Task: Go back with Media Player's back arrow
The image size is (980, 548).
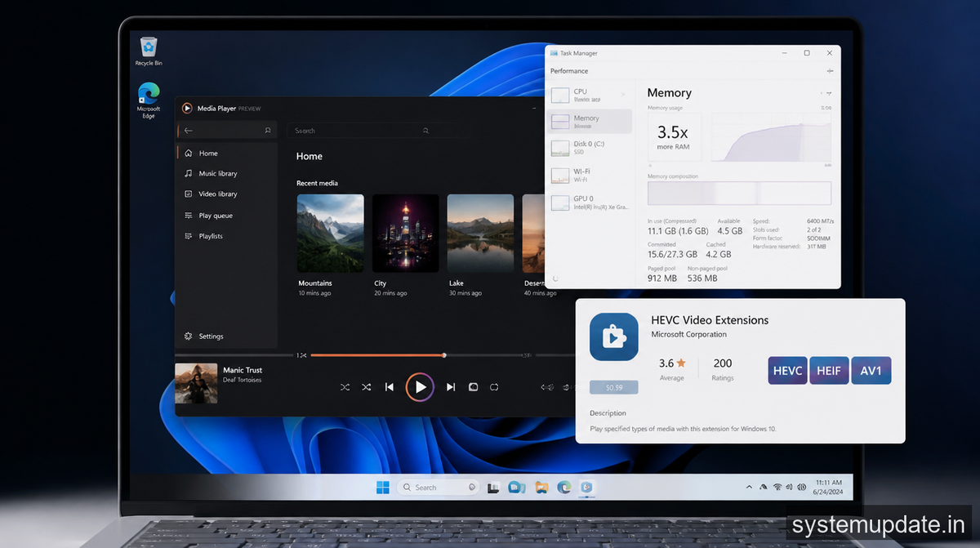Action: click(x=189, y=131)
